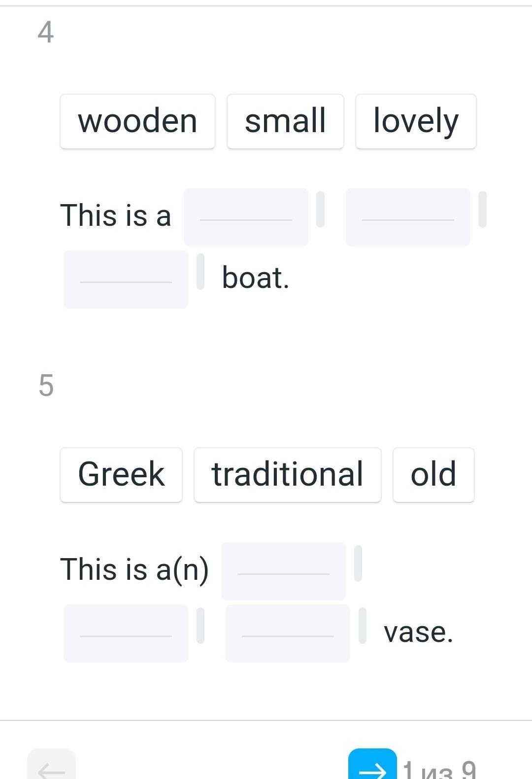Image resolution: width=532 pixels, height=779 pixels.
Task: Click the question number 5 label
Action: click(46, 386)
